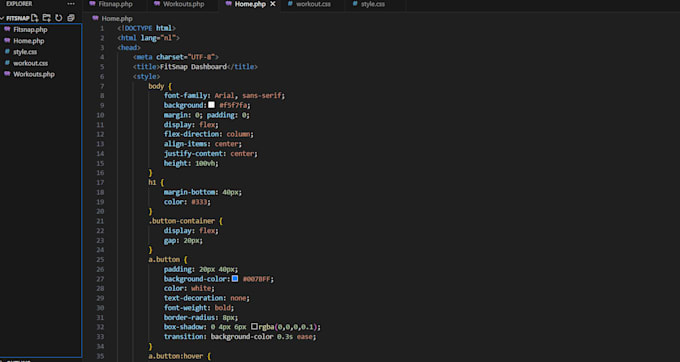Click the font-family: Arial, sans-serif line
This screenshot has height=362, width=680.
point(224,95)
